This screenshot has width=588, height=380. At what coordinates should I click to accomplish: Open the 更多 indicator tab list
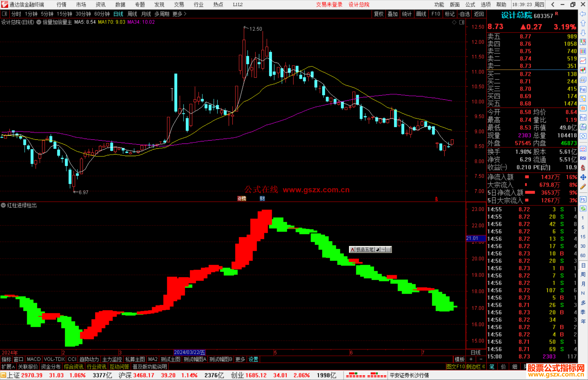click(x=240, y=359)
